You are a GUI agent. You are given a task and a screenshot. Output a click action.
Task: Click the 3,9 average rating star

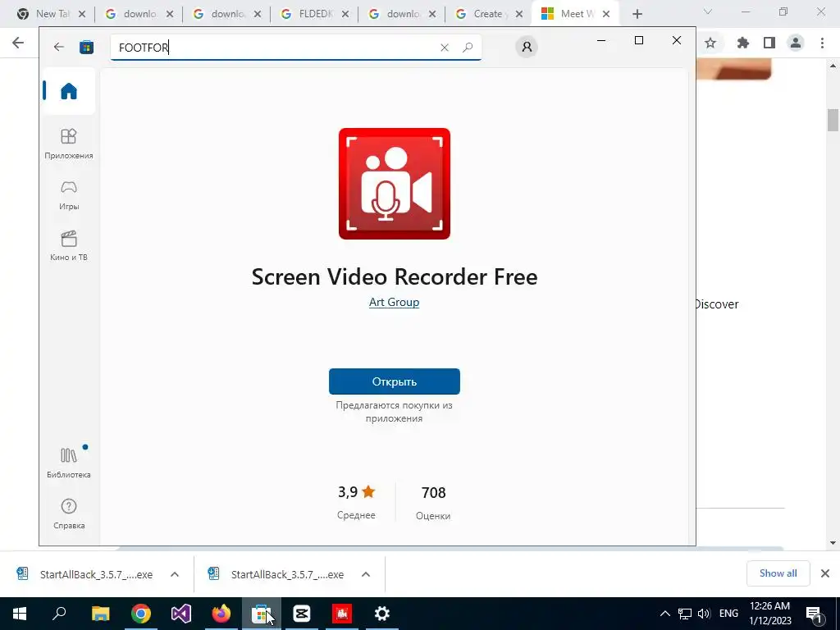368,492
